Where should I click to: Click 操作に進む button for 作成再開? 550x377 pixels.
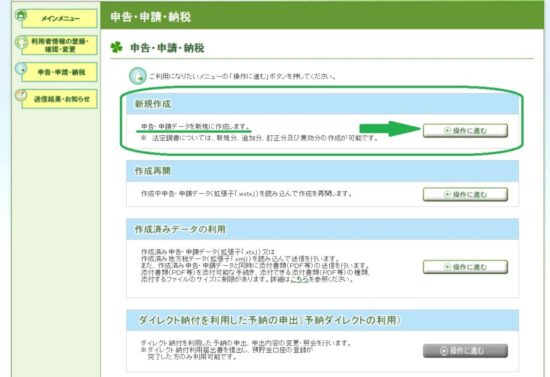pos(465,194)
